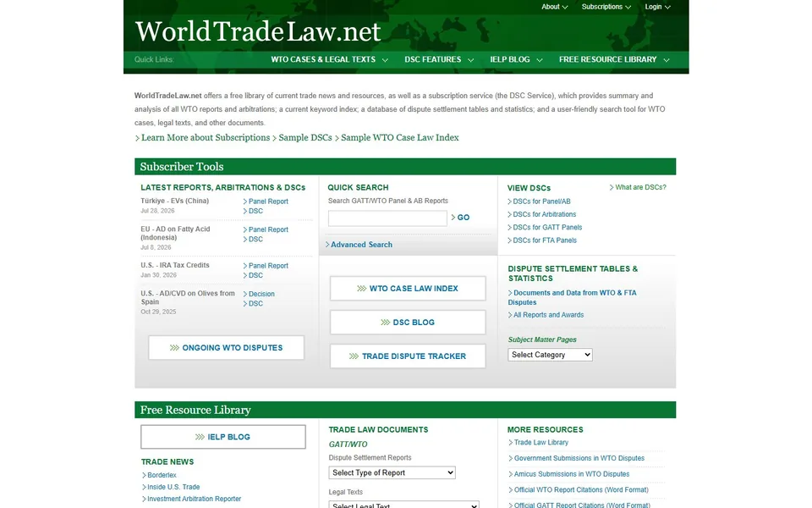Open Sample WTO Case Law Index link

click(x=398, y=138)
